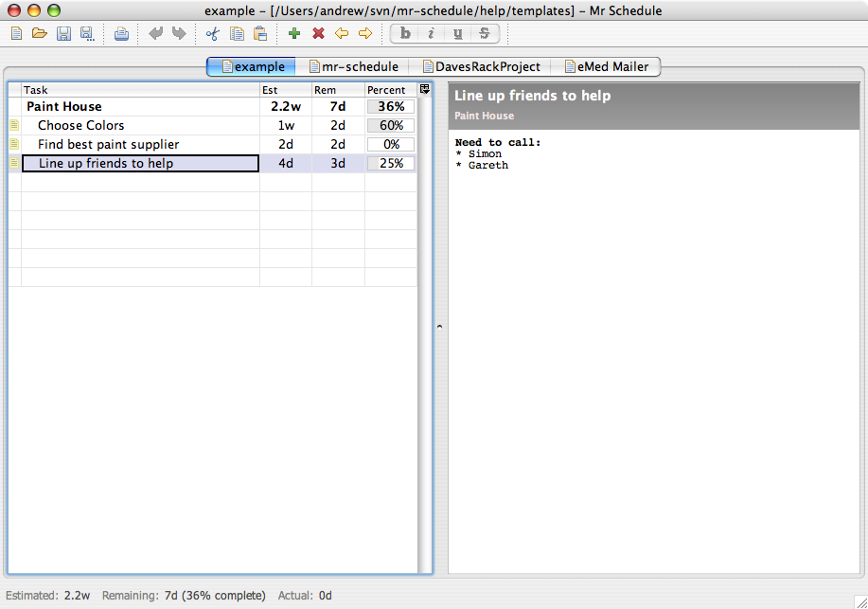The image size is (868, 609).
Task: Click the splitter handle between panels
Action: (438, 327)
